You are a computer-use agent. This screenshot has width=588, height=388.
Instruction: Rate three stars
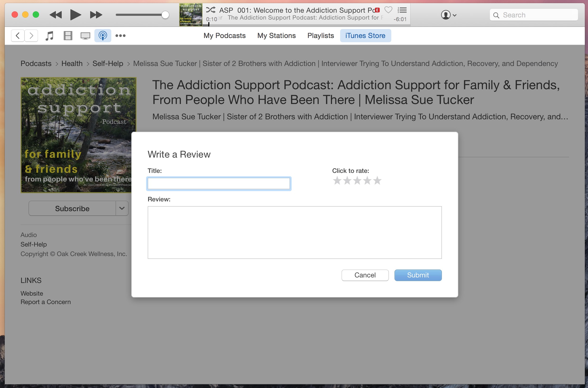click(357, 181)
